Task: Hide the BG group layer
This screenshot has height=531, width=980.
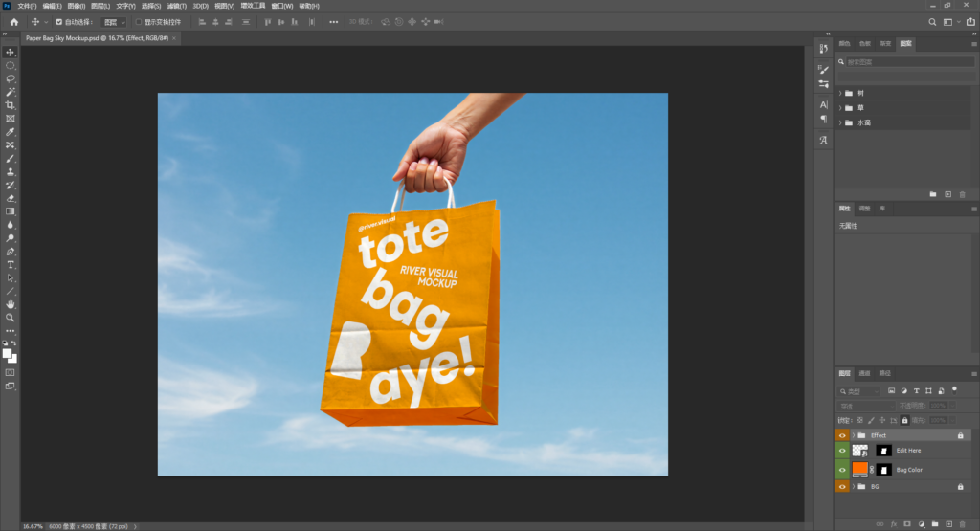Action: click(x=842, y=487)
